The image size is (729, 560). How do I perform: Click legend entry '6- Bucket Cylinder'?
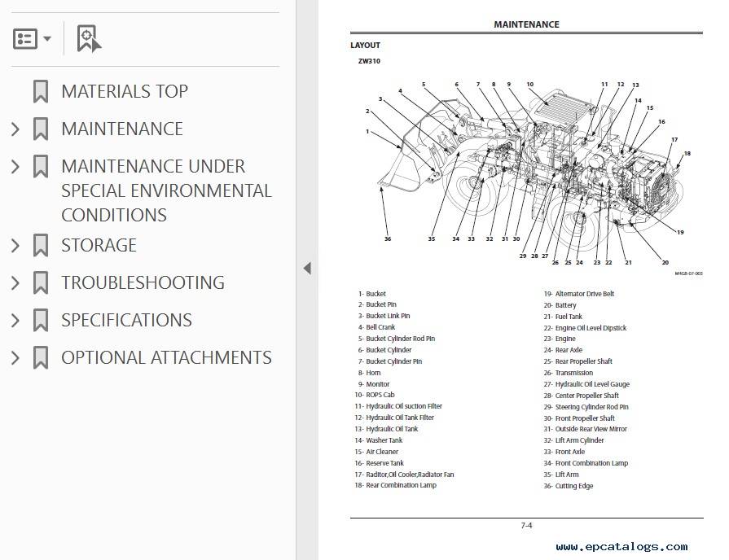[x=384, y=350]
